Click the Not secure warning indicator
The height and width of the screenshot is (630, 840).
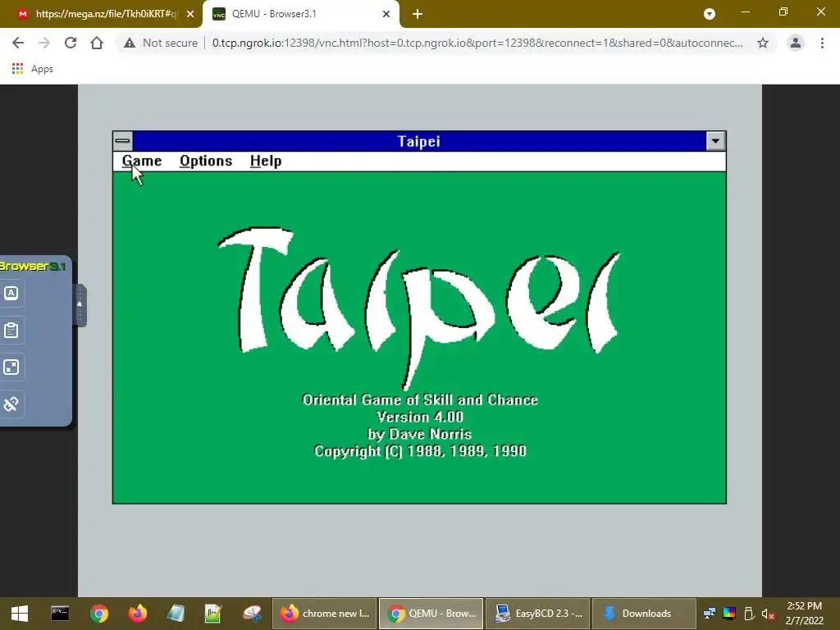161,43
